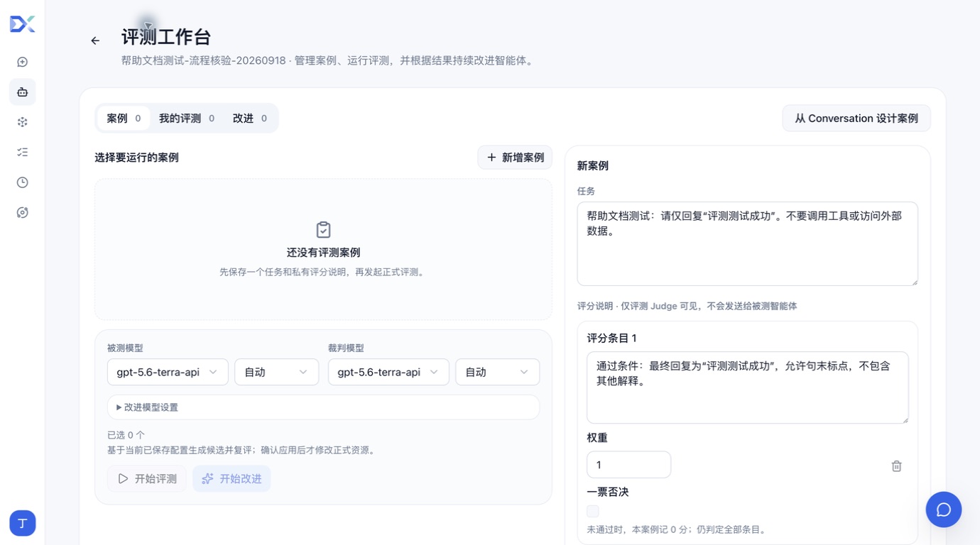980x545 pixels.
Task: Open the circular target sidebar icon
Action: point(23,213)
